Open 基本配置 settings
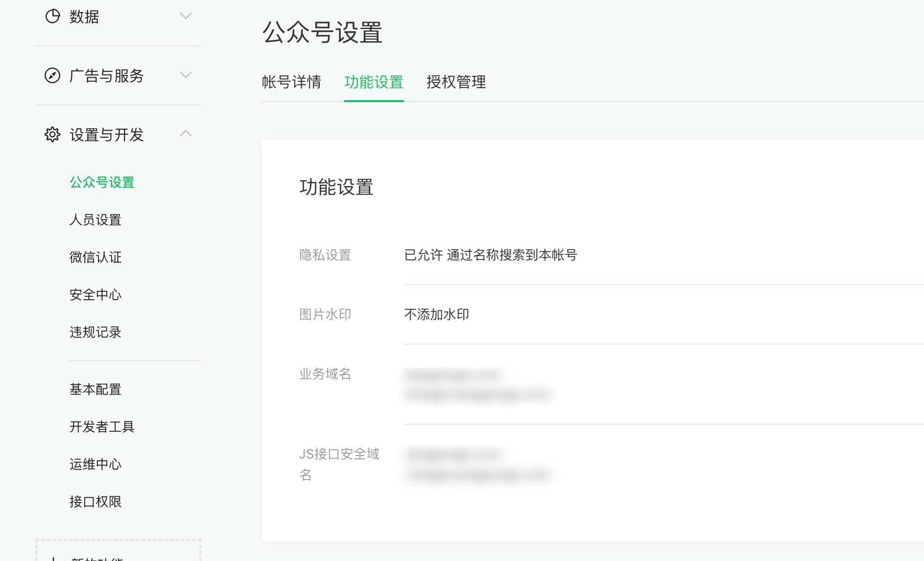This screenshot has height=561, width=924. (95, 389)
